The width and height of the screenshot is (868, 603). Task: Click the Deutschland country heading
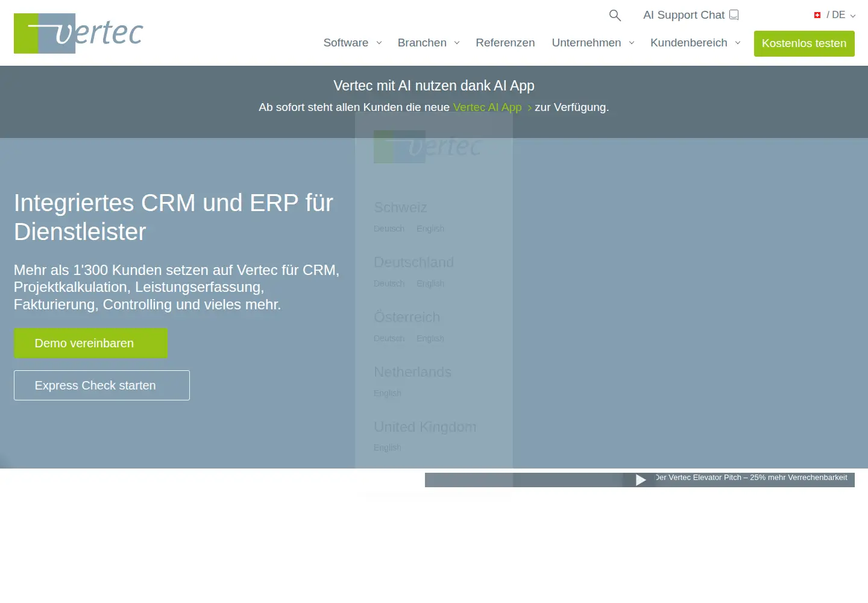[414, 262]
